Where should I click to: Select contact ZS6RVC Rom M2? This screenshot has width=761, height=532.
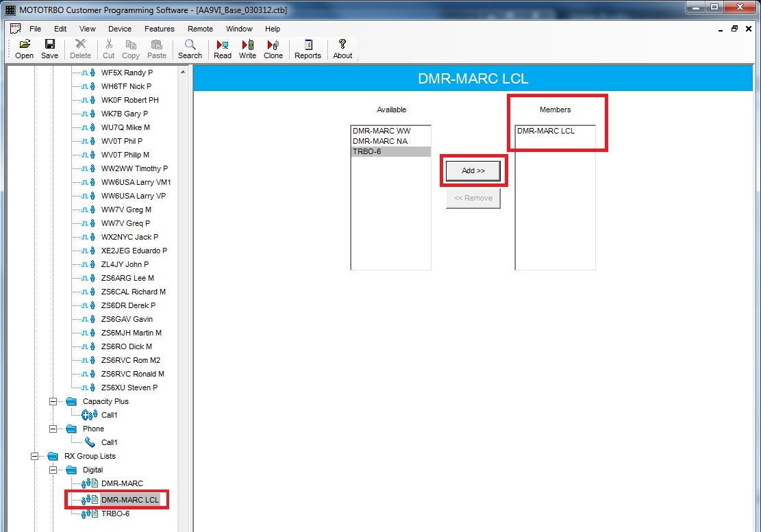click(x=131, y=360)
